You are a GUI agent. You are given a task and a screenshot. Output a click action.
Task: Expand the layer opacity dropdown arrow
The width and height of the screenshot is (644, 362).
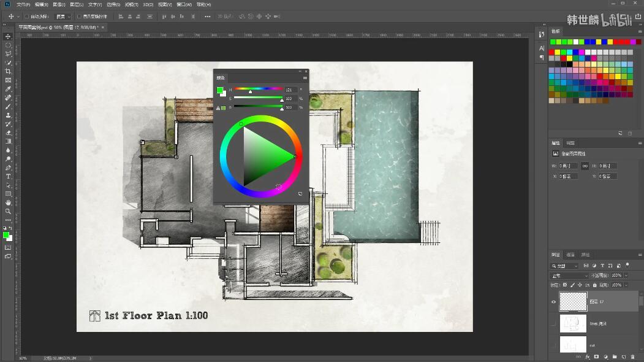coord(626,275)
